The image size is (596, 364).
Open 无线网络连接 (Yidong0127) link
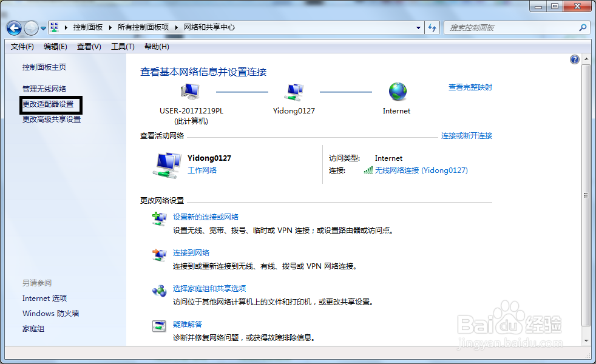[421, 170]
